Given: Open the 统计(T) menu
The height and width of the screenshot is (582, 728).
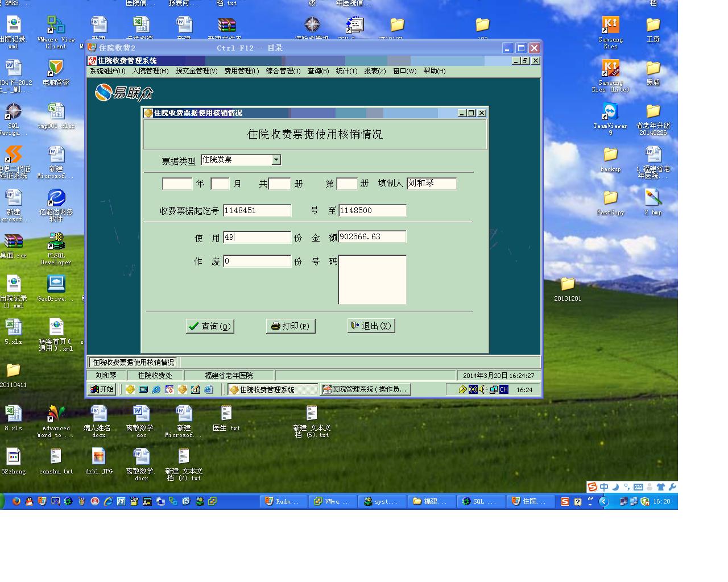Looking at the screenshot, I should point(346,71).
